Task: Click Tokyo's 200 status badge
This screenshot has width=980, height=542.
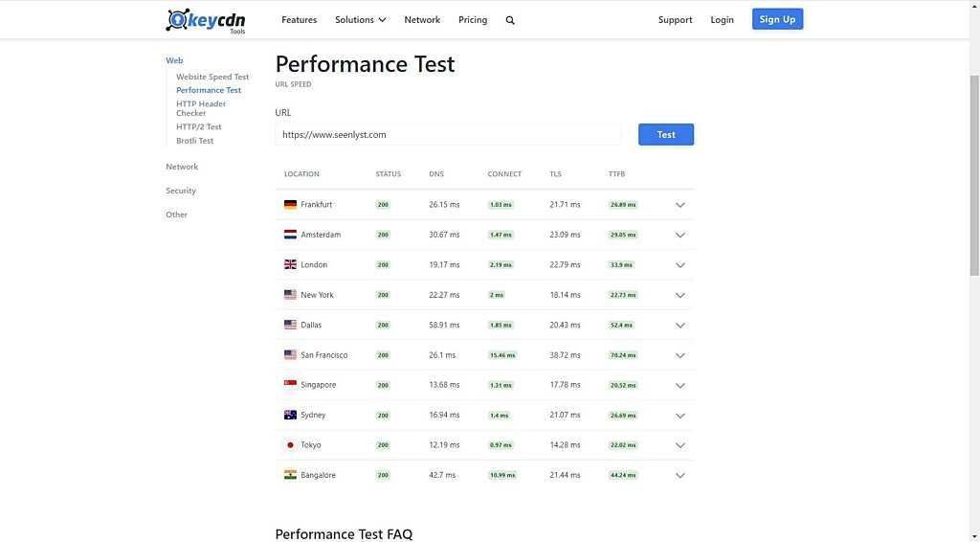Action: tap(383, 445)
